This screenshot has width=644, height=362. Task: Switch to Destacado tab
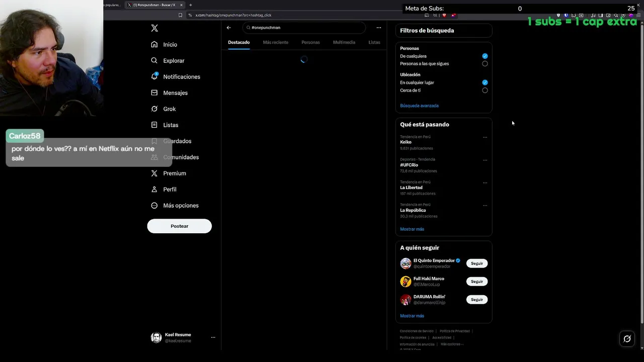[x=239, y=42]
